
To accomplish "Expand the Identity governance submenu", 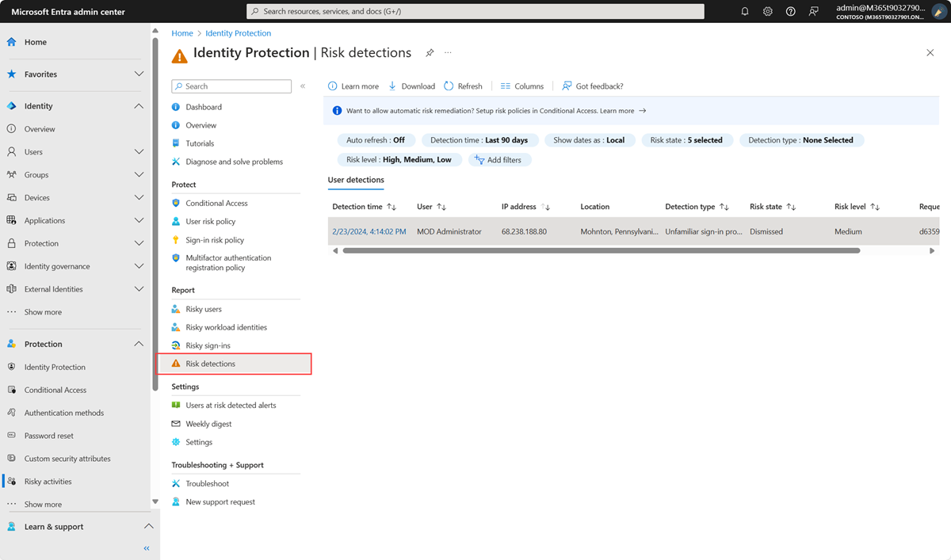I will pyautogui.click(x=139, y=266).
